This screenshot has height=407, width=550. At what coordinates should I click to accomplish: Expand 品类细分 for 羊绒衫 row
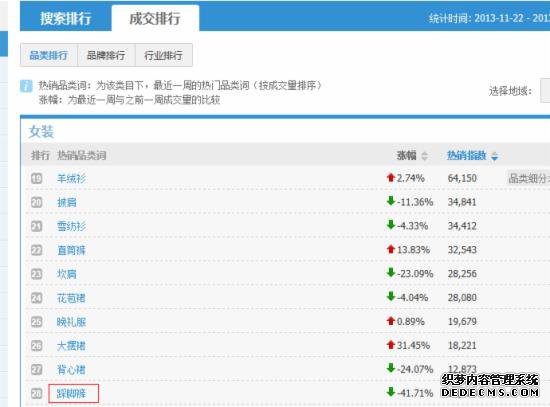click(x=528, y=178)
